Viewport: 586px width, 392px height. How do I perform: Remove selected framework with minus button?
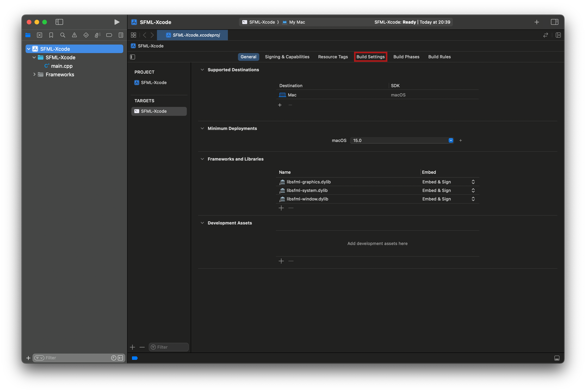291,208
